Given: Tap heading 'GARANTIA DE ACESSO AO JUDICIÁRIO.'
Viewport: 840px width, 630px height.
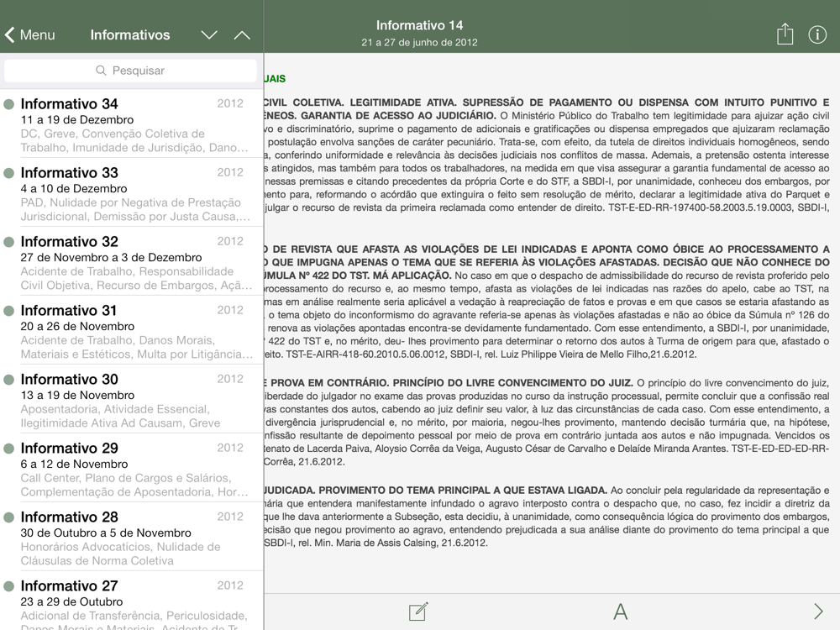Looking at the screenshot, I should (398, 116).
